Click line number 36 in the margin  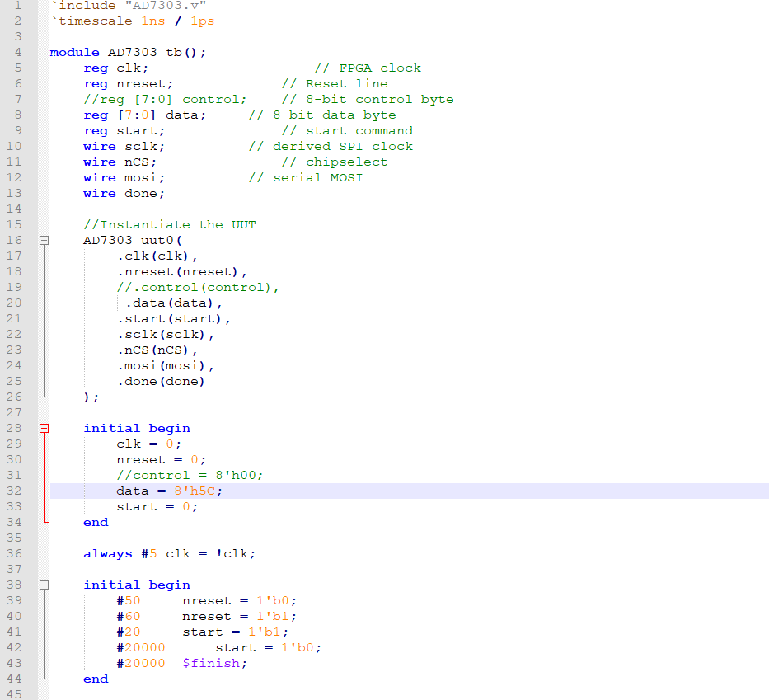14,554
